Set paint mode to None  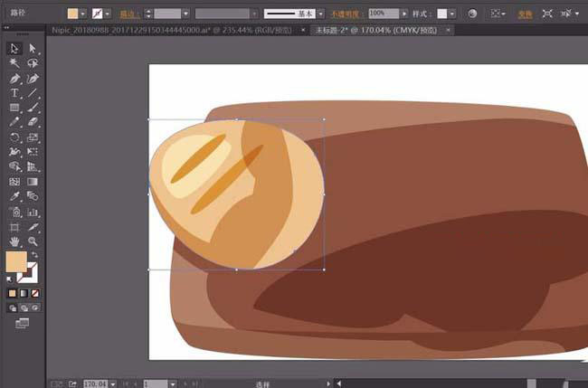pyautogui.click(x=35, y=293)
